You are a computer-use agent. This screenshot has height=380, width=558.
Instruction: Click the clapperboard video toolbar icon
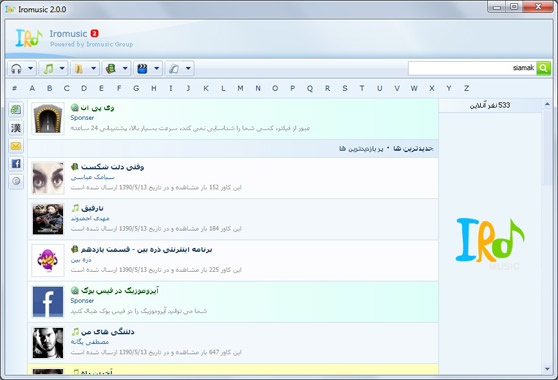[142, 68]
